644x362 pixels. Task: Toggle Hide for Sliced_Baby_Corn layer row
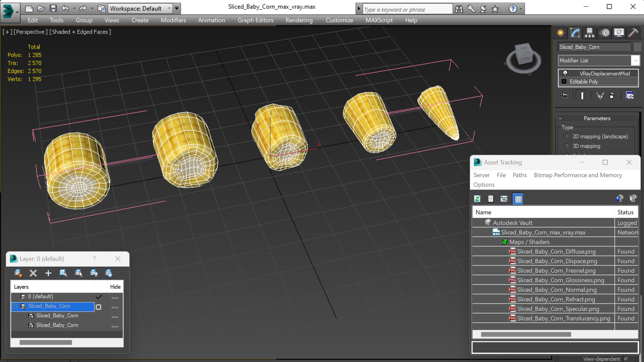(x=115, y=307)
